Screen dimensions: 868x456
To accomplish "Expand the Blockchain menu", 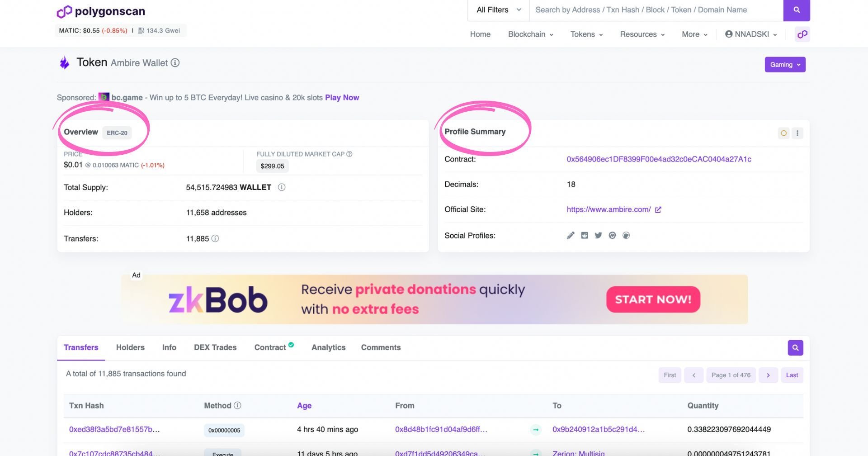I will pos(531,34).
